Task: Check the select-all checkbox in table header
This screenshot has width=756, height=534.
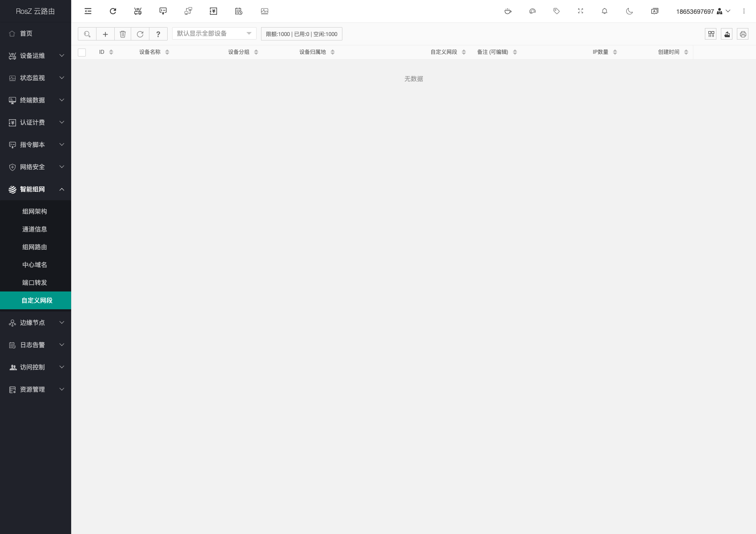Action: 82,53
